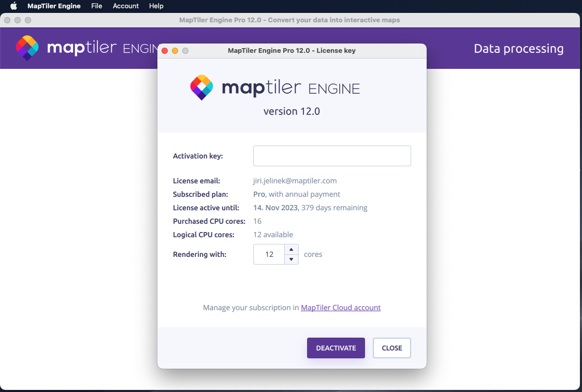Viewport: 582px width, 392px height.
Task: Click the Data processing heading
Action: tap(518, 49)
